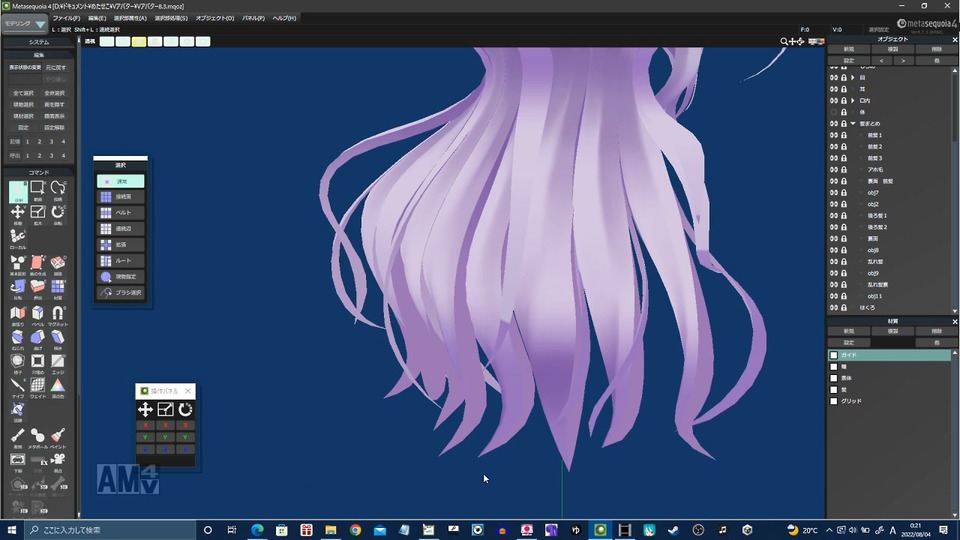Choose the Belt selection mode
Viewport: 960px width, 540px height.
click(121, 213)
